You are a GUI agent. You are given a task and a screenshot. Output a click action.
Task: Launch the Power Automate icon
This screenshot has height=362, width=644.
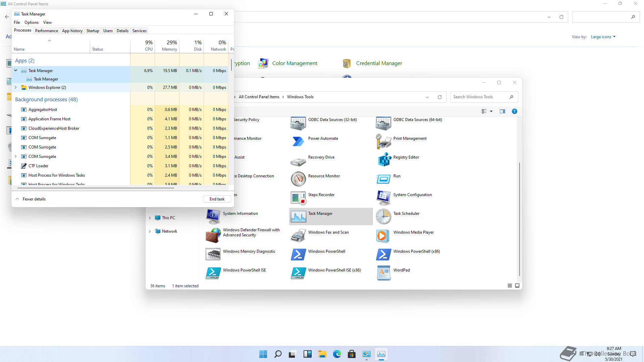point(298,141)
